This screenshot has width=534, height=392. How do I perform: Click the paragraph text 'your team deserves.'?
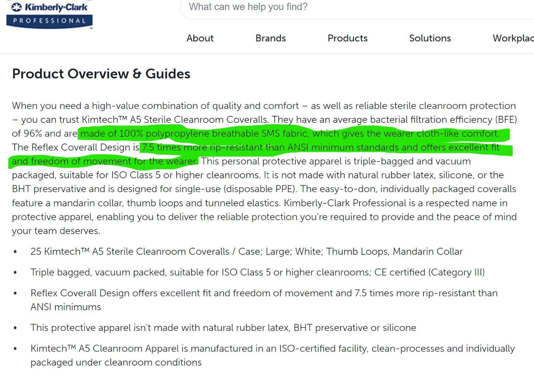click(56, 231)
